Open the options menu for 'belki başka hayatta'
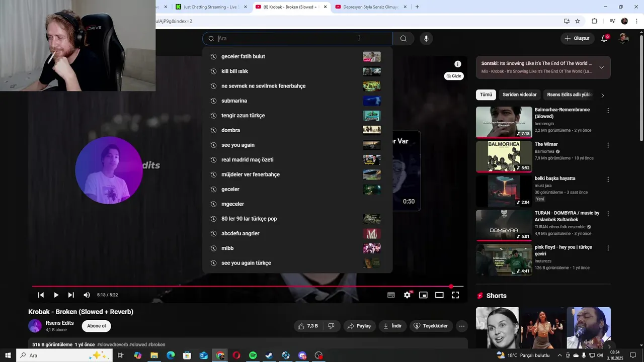The width and height of the screenshot is (644, 362). [x=608, y=179]
